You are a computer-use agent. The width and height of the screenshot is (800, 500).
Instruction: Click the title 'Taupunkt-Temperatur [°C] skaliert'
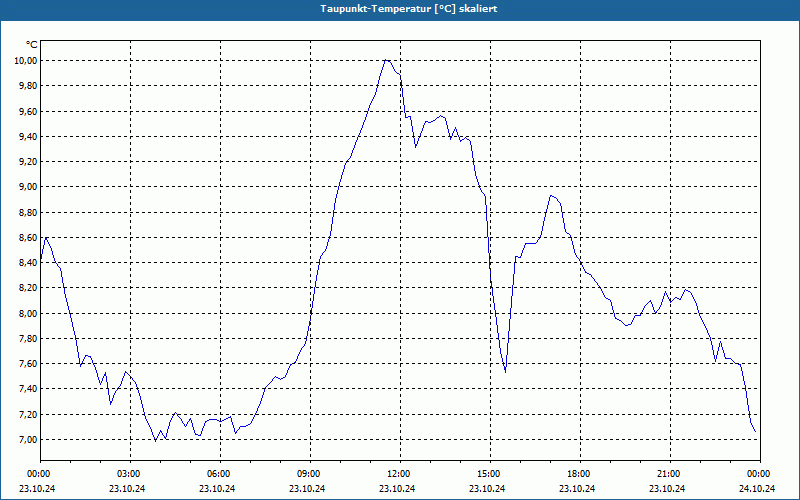(409, 9)
